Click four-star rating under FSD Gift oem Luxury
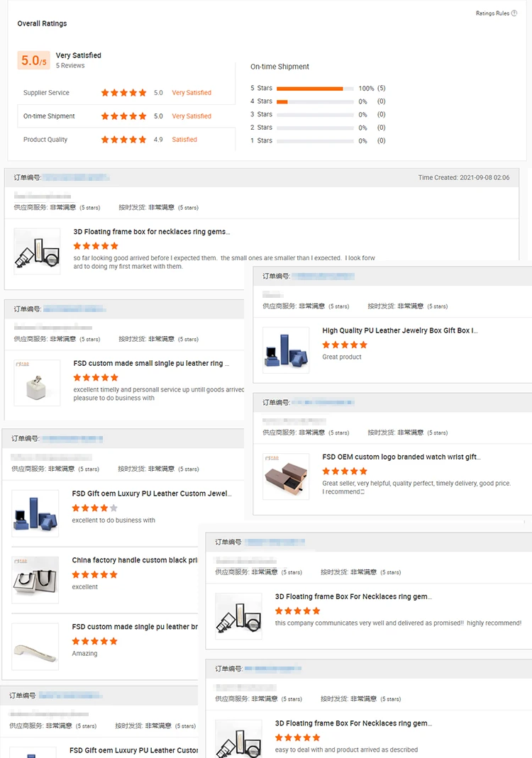Viewport: 532px width, 758px height. 95,508
